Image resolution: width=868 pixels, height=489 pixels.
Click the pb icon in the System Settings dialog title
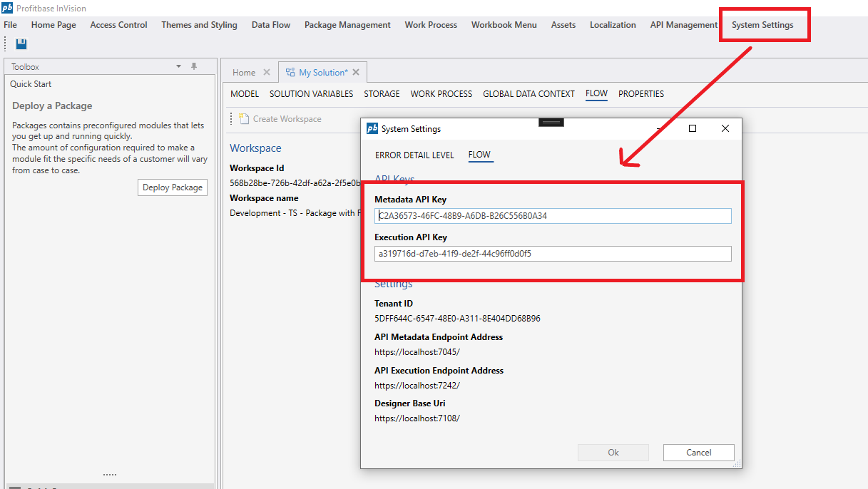372,129
